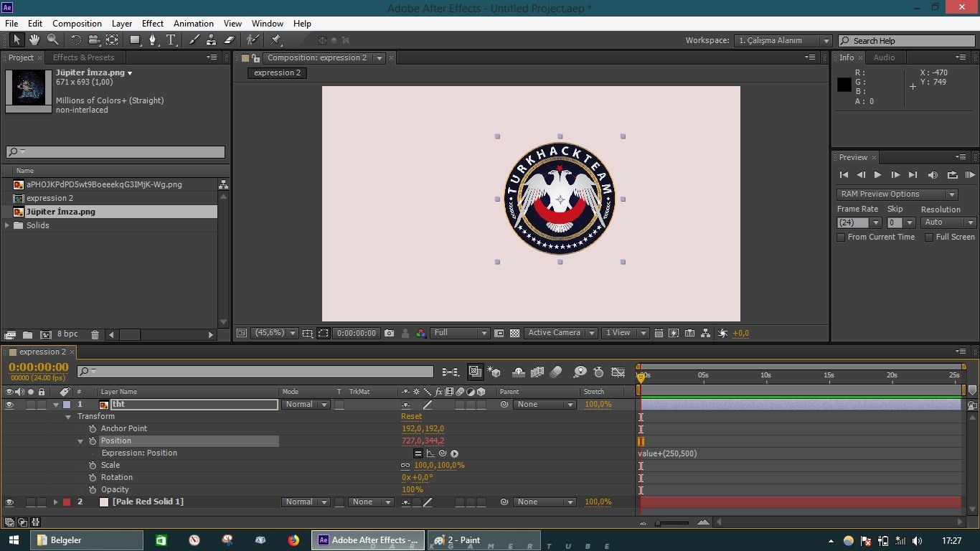Hide the Pale Red Solid 1 layer
The height and width of the screenshot is (551, 980).
tap(9, 502)
